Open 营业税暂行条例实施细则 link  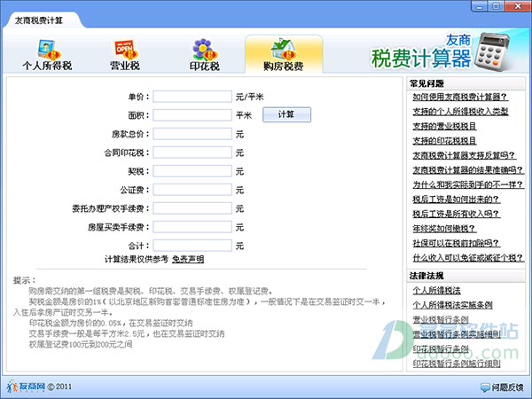(457, 334)
